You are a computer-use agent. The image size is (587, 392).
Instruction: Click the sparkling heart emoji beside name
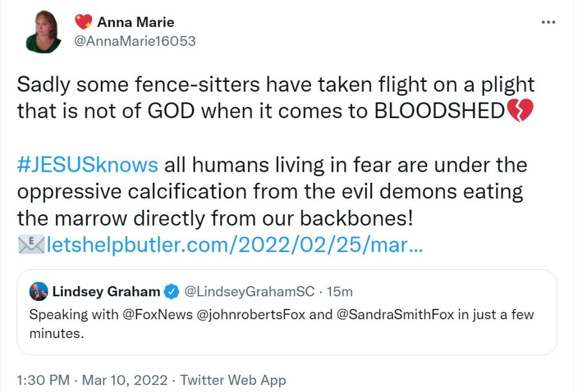pyautogui.click(x=84, y=22)
